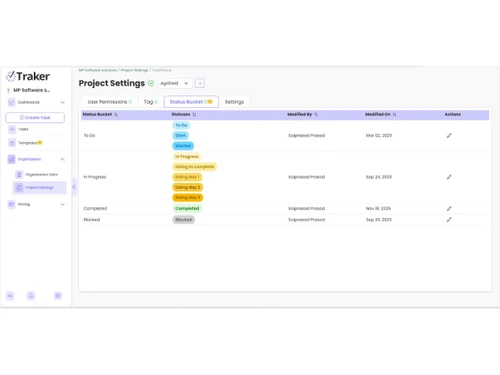Click the blue Started status tag

pos(183,146)
